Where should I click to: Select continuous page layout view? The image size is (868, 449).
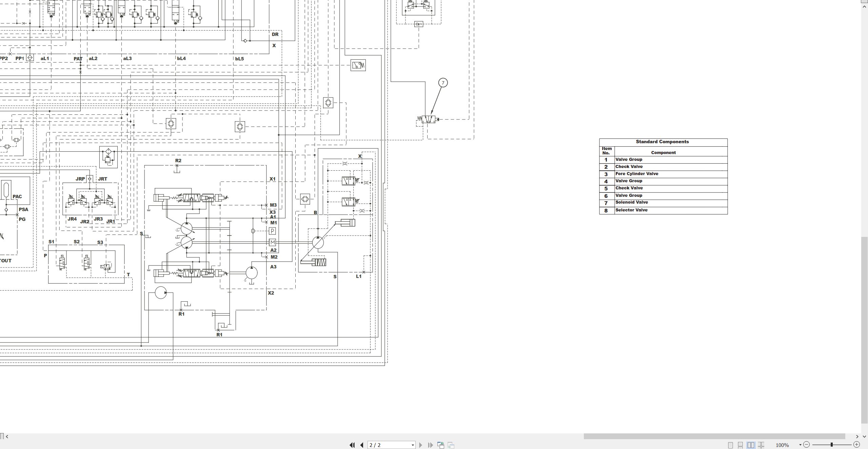741,445
